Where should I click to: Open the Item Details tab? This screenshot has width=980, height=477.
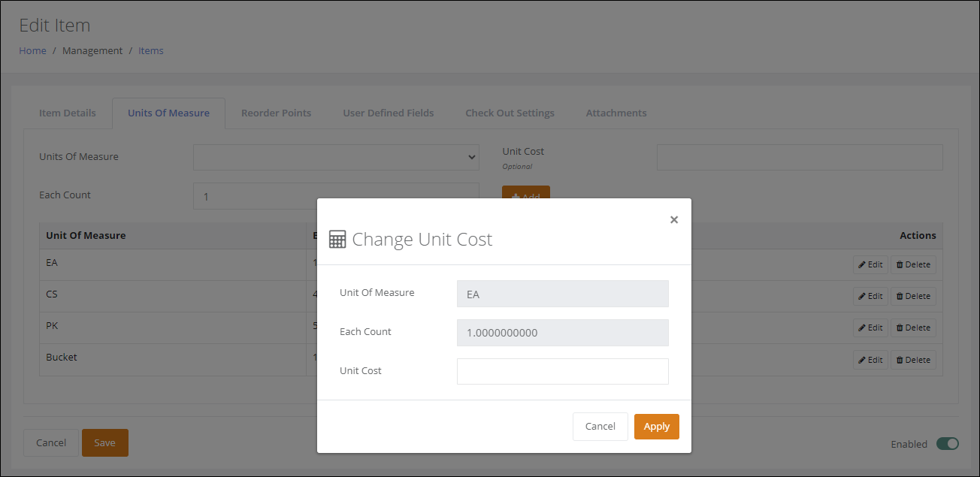click(68, 113)
